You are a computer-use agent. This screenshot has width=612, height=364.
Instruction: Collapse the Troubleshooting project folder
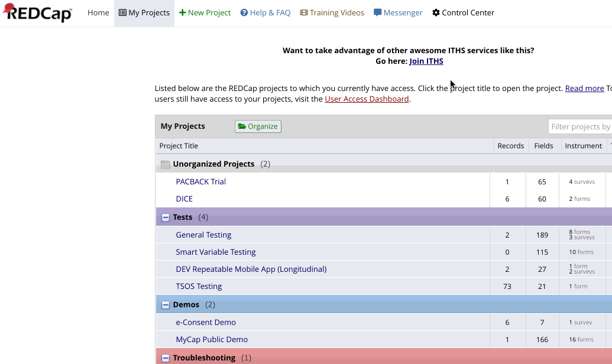[x=166, y=357]
